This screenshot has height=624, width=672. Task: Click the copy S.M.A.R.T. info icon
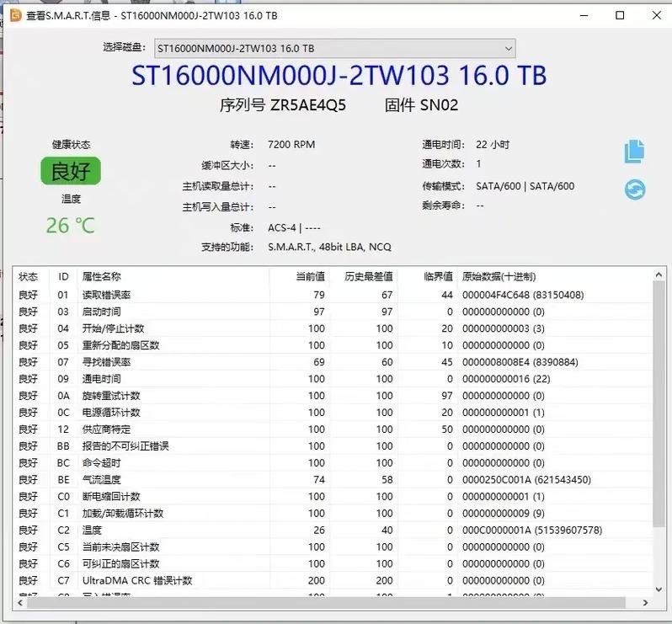click(634, 152)
